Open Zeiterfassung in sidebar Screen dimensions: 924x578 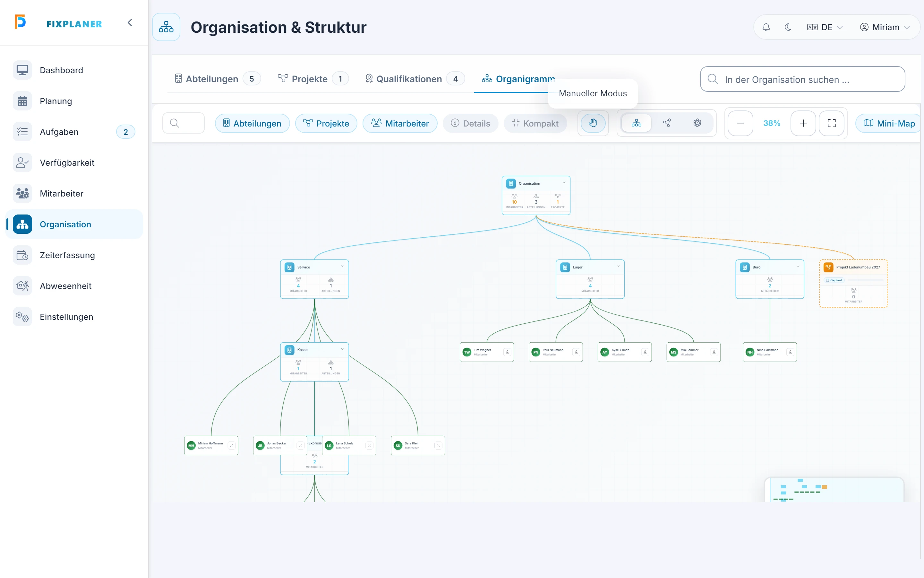pos(74,255)
